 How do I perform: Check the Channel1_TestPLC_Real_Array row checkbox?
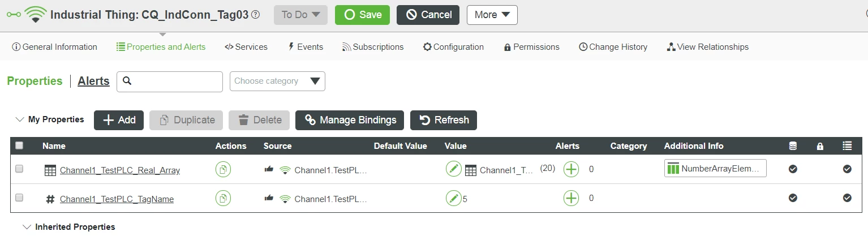pyautogui.click(x=19, y=169)
